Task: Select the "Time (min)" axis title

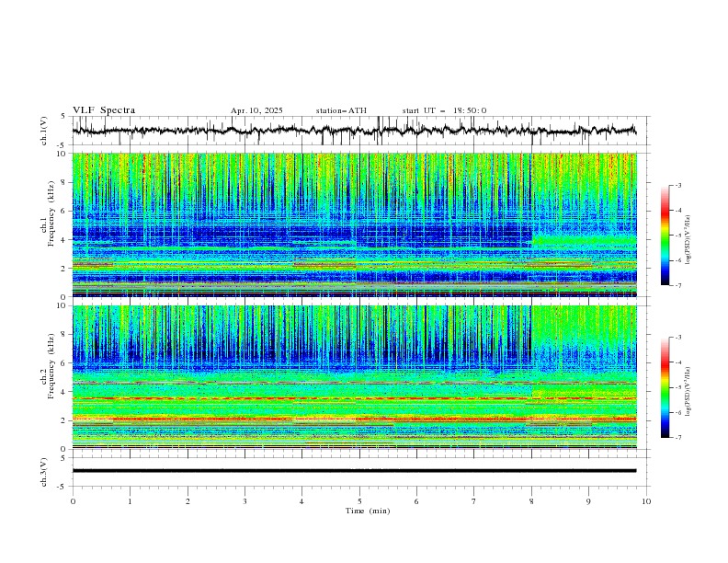Action: [x=368, y=511]
